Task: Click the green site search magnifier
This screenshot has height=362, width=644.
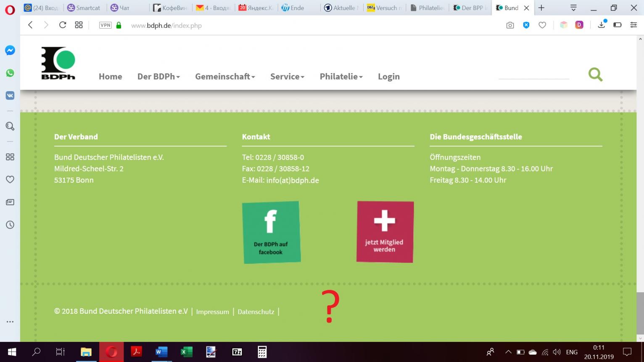Action: tap(595, 75)
